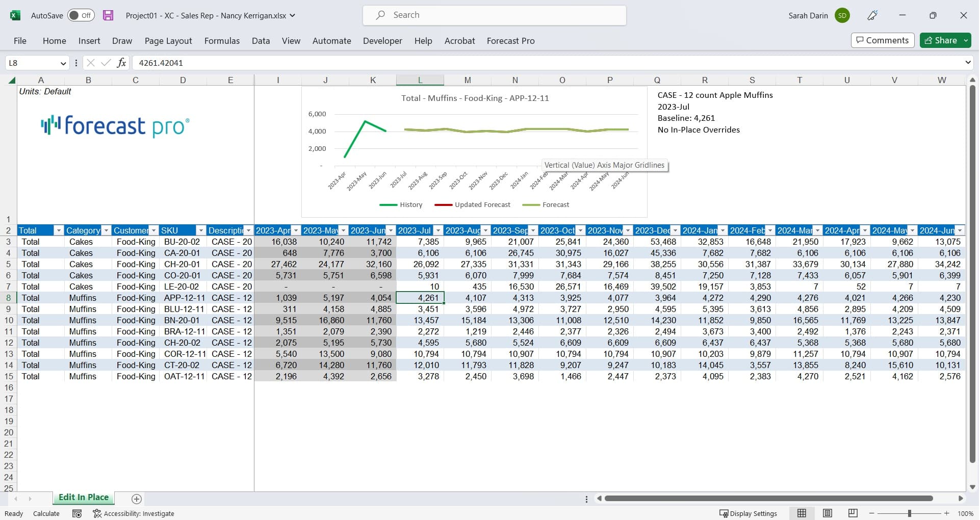Screen dimensions: 980x520
Task: Click the Select All corner triangle
Action: point(12,80)
